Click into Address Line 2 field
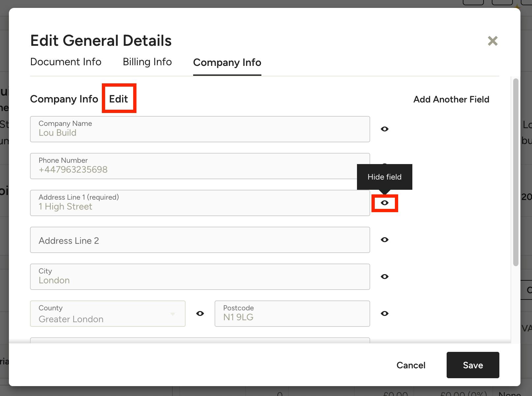Viewport: 532px width, 396px height. pyautogui.click(x=200, y=240)
